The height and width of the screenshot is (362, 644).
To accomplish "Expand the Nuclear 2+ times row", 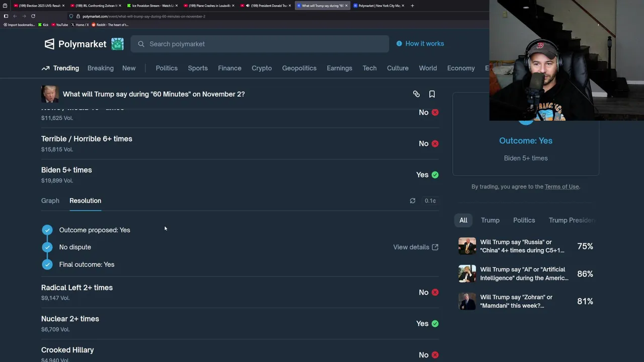I will pyautogui.click(x=239, y=323).
